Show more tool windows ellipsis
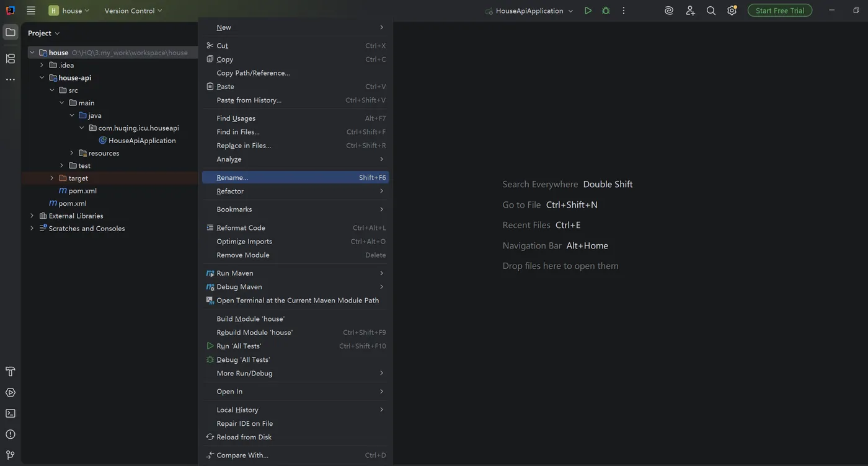This screenshot has width=868, height=466. click(11, 79)
